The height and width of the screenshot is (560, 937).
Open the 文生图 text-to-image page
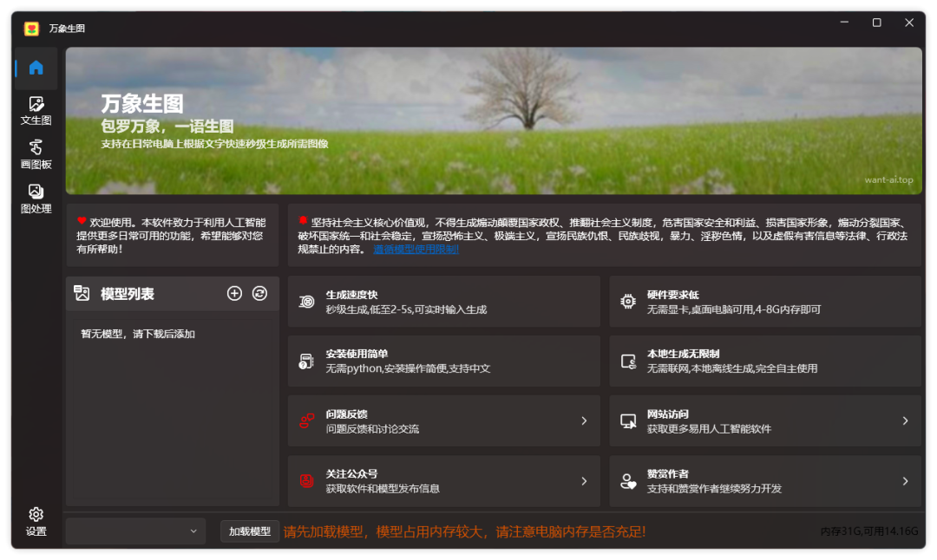(x=36, y=112)
